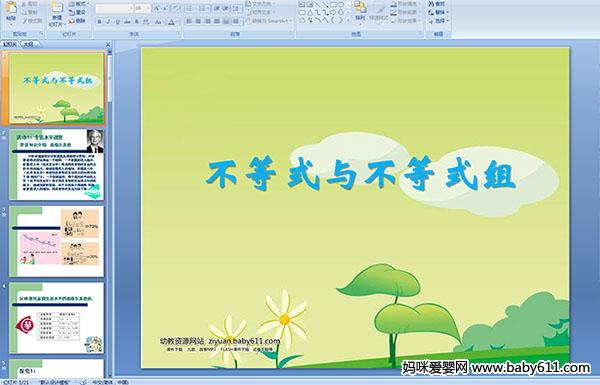Click the bulleted list icon
Viewport: 600px width, 385px height.
190,8
